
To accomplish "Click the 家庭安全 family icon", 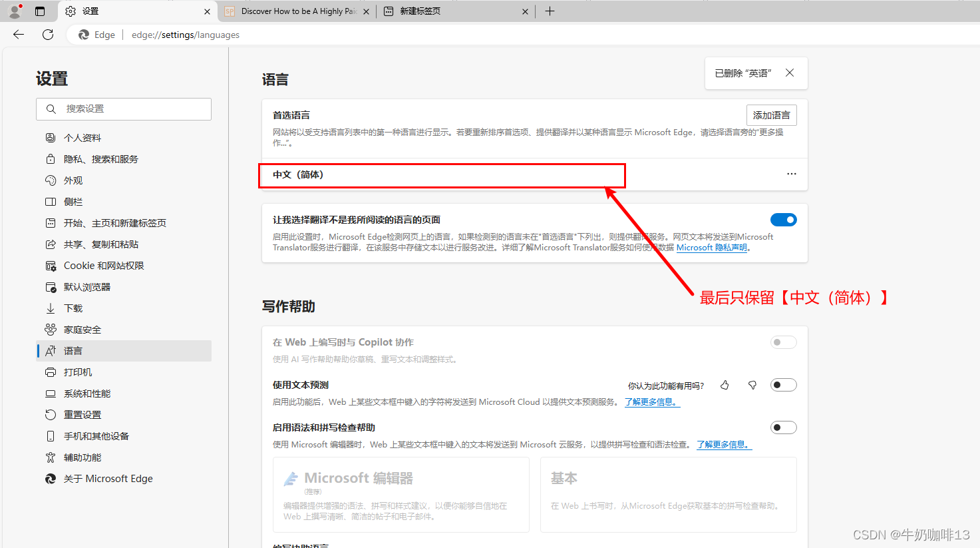I will click(x=51, y=330).
